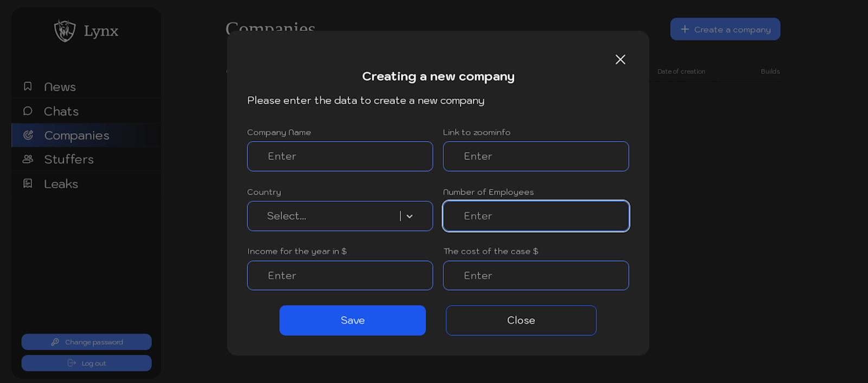Click the Log out button
The height and width of the screenshot is (383, 868).
pyautogui.click(x=86, y=363)
